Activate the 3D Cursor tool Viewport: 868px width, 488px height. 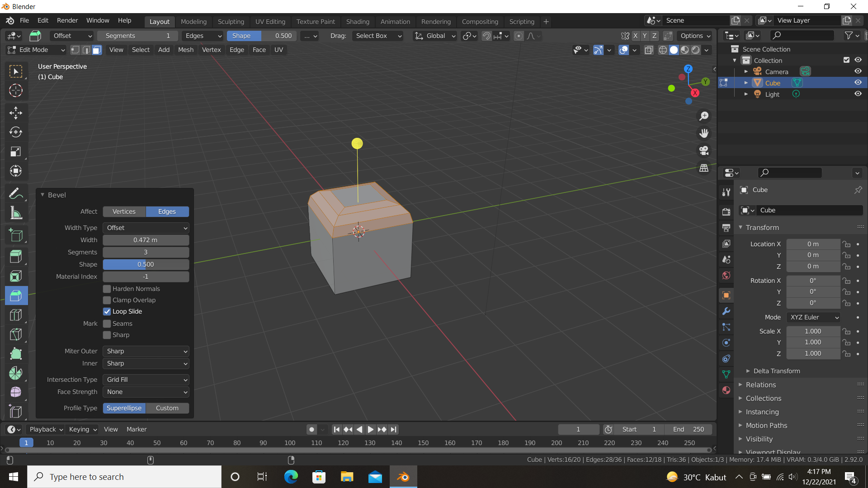point(16,91)
